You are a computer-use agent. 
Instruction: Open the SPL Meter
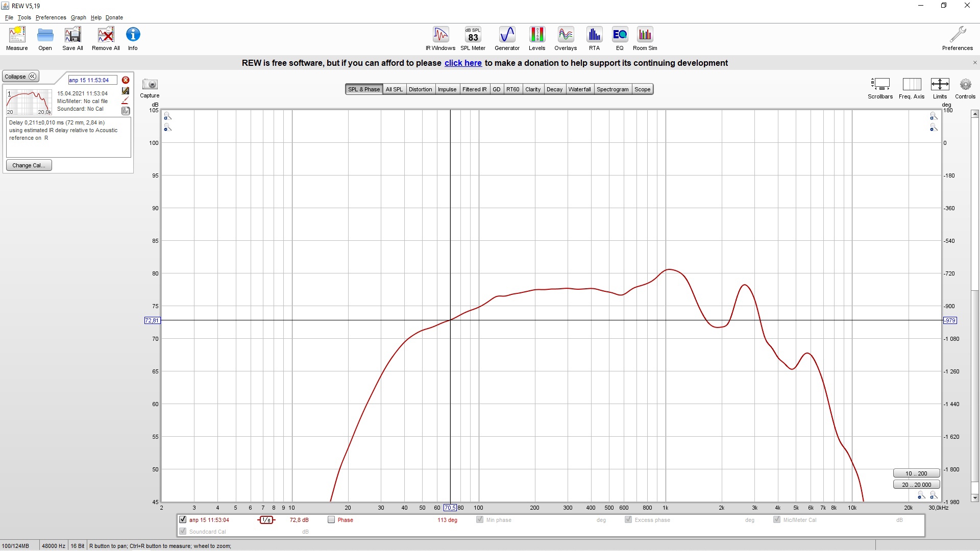(473, 38)
